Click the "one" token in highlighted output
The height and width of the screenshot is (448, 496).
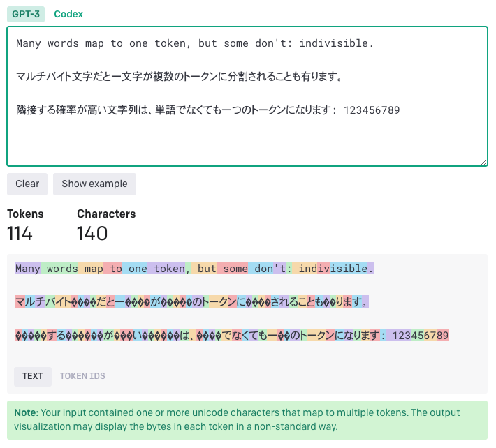tap(138, 269)
